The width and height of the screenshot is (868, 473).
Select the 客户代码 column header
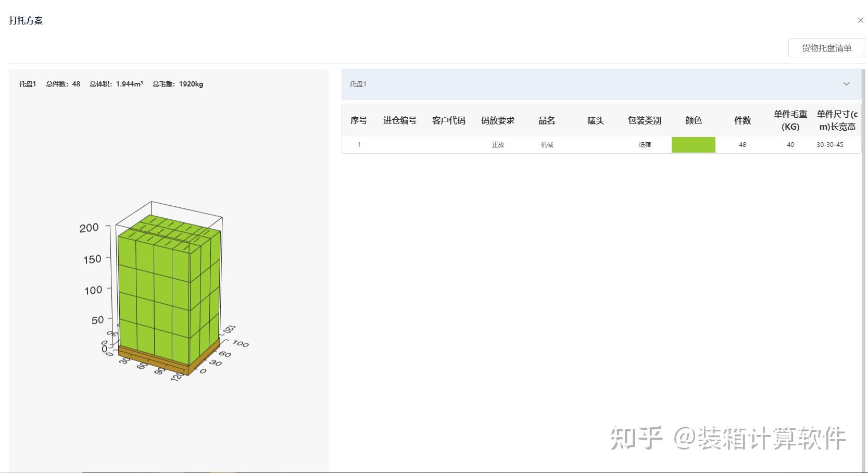click(448, 120)
